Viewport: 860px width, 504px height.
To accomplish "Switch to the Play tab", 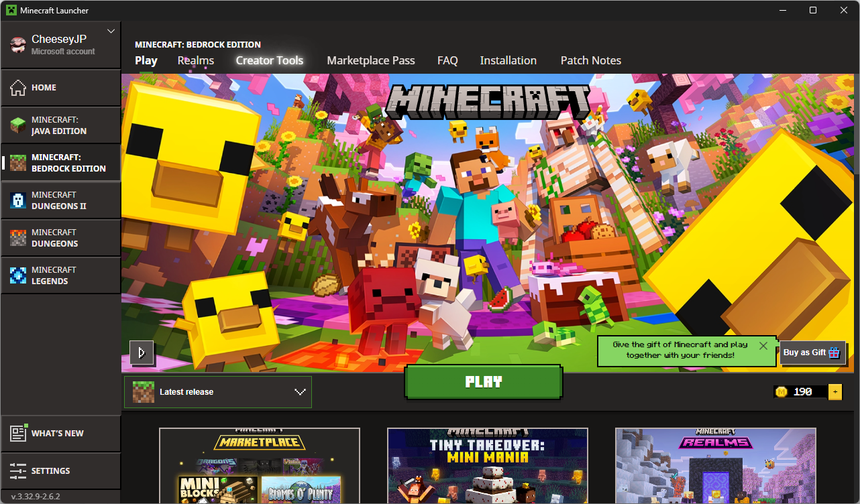I will 146,60.
